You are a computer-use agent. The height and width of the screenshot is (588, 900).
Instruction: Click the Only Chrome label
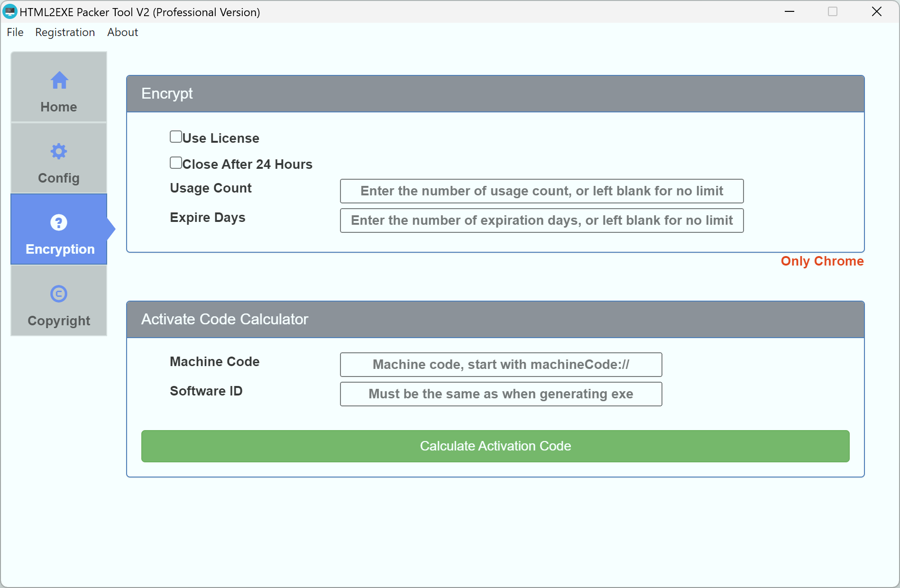point(822,261)
